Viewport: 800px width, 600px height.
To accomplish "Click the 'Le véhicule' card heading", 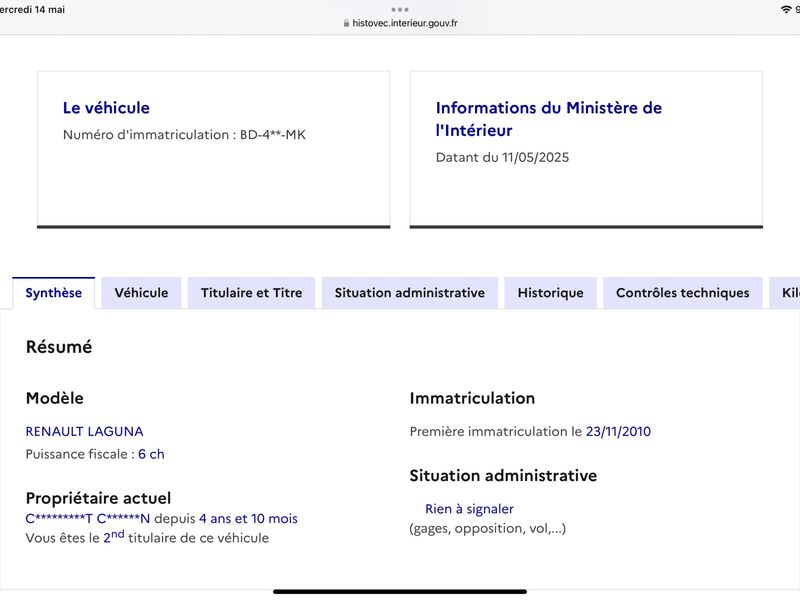I will pos(106,108).
